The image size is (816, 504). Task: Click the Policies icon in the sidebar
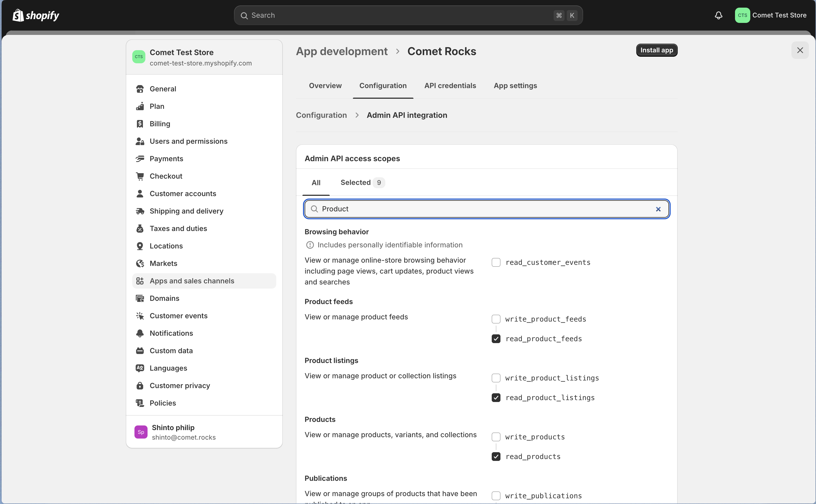(x=140, y=403)
